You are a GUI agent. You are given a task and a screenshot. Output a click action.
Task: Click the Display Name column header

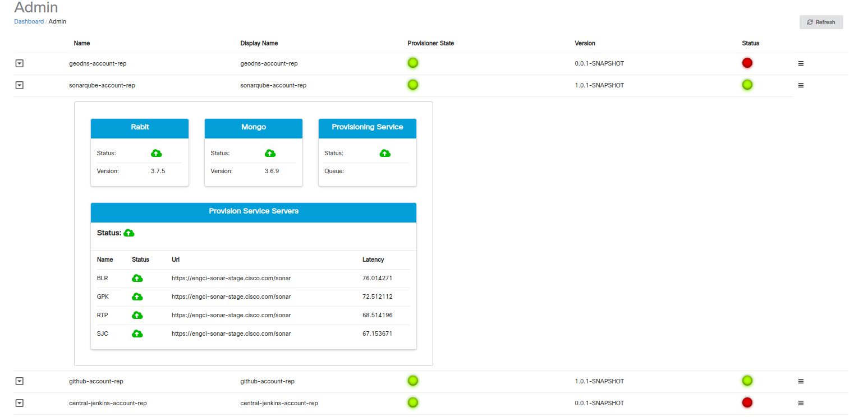coord(259,43)
